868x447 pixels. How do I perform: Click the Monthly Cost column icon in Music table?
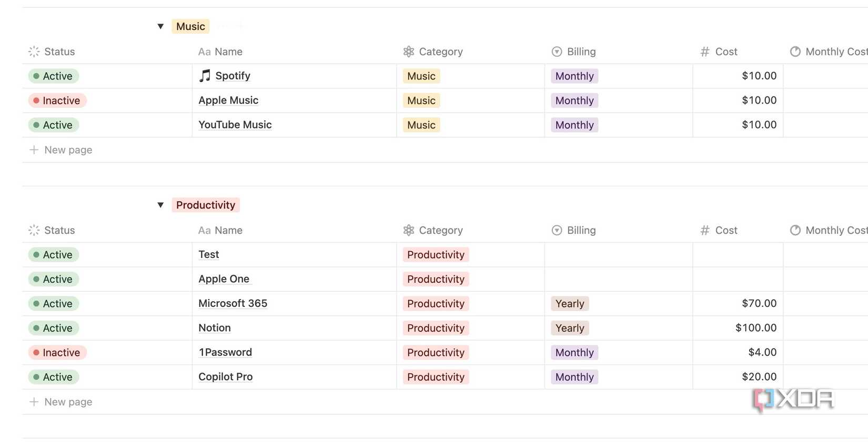pyautogui.click(x=795, y=52)
